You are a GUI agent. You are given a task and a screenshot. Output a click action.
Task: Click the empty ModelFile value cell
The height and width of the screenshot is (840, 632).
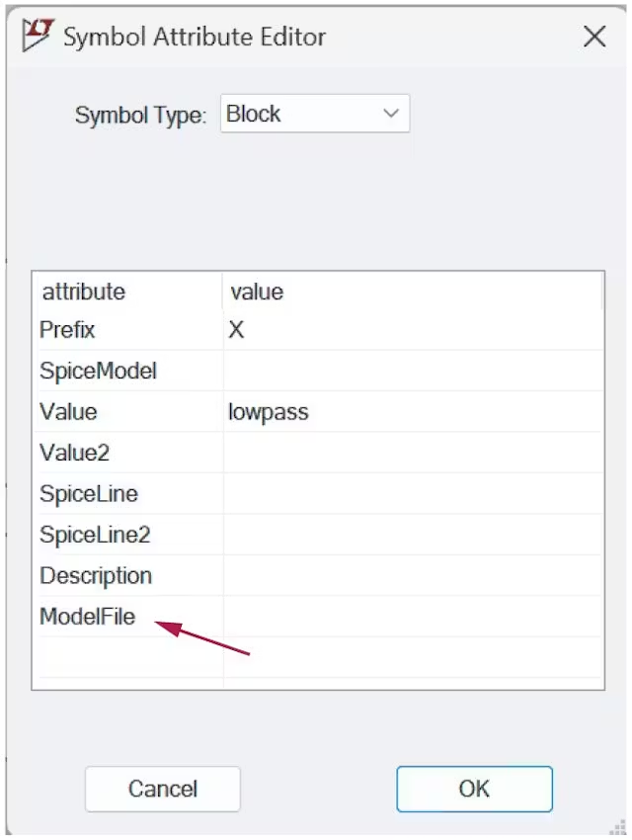(412, 618)
